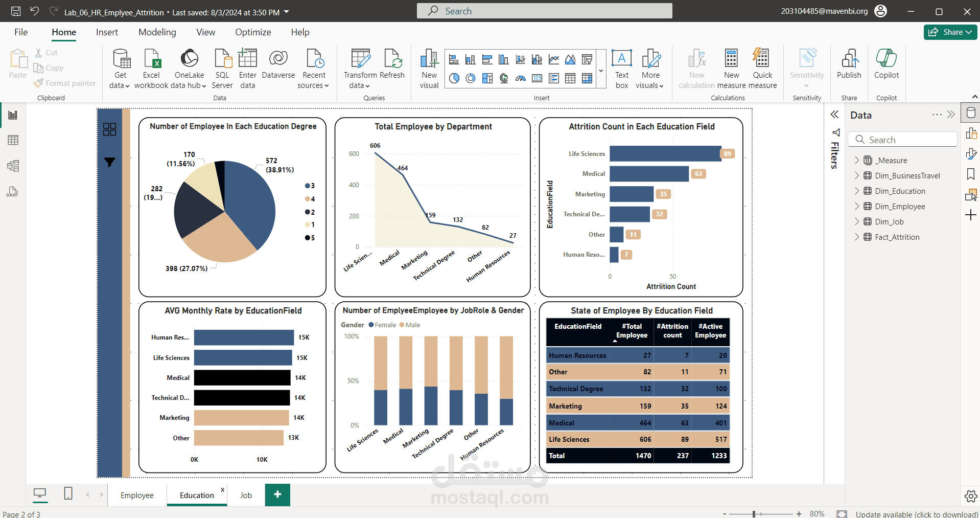
Task: Switch to the Employee page tab
Action: 137,495
